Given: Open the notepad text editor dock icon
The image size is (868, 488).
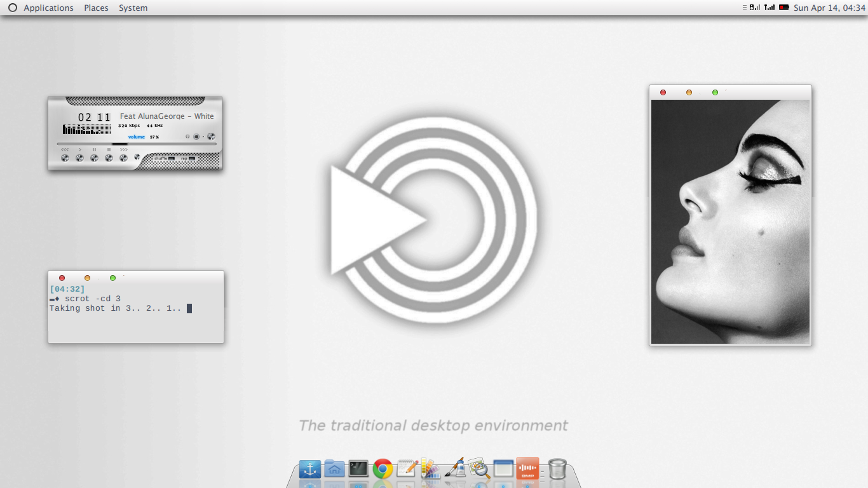Looking at the screenshot, I should point(407,469).
